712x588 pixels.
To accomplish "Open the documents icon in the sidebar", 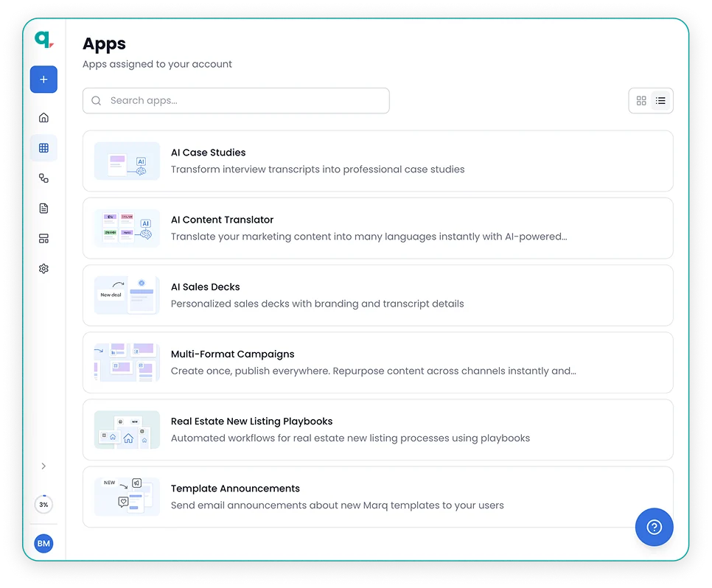I will 43,208.
